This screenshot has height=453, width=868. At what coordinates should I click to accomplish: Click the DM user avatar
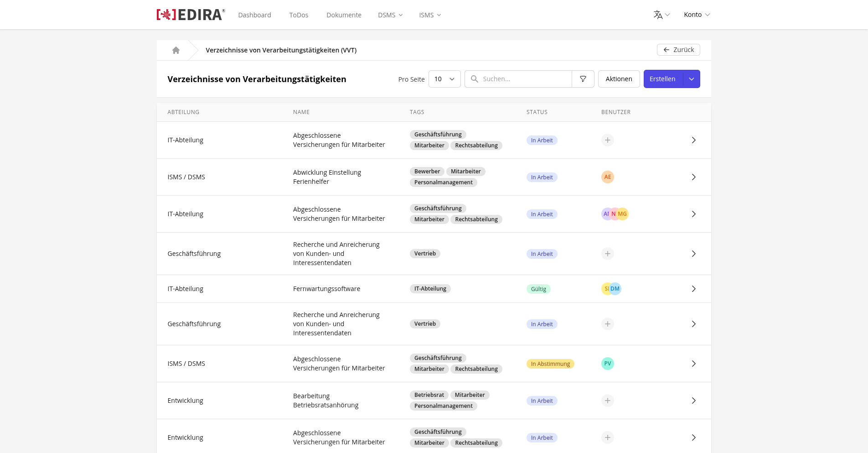coord(615,289)
